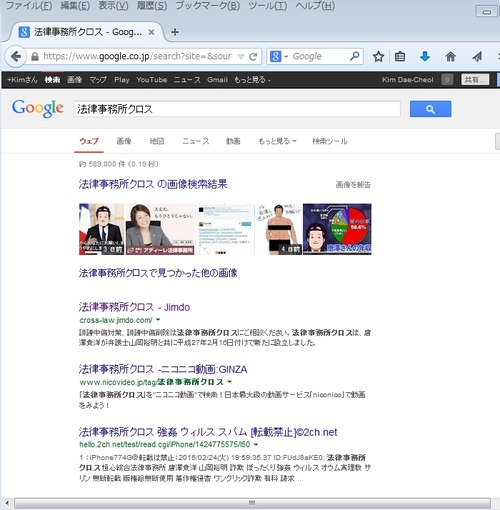Open 法律事務所クロス の画像検索結果 link
This screenshot has height=510, width=500.
(153, 184)
